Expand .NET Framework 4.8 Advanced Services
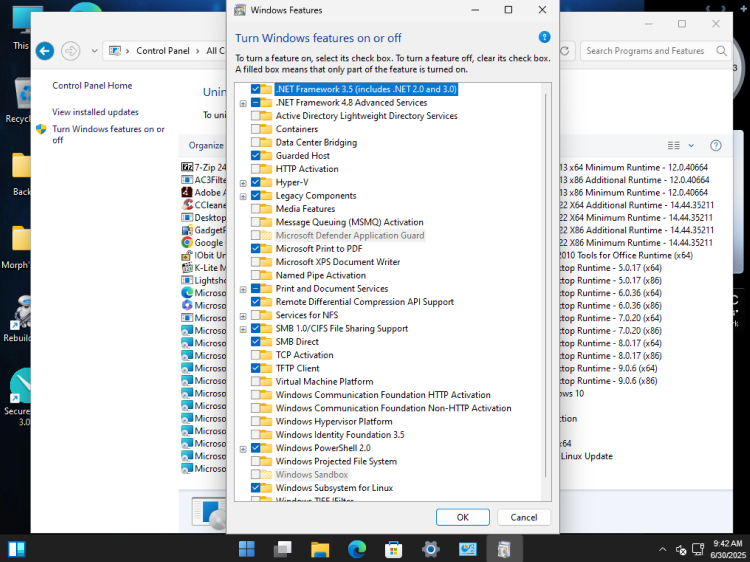The image size is (750, 562). pos(243,103)
